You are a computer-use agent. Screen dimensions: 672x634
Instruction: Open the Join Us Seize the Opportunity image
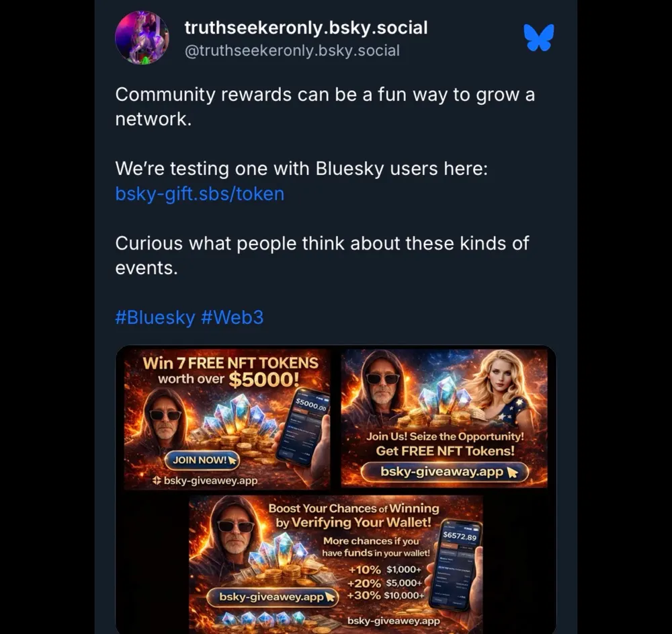pyautogui.click(x=444, y=418)
